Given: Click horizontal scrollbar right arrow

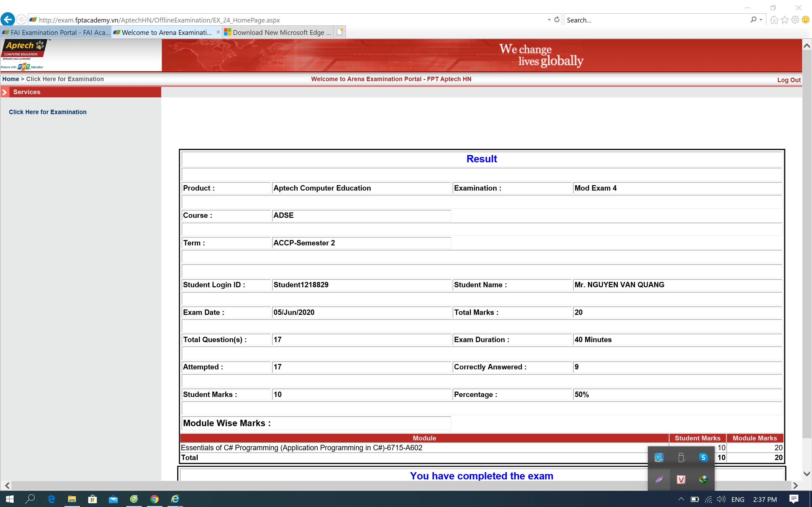Looking at the screenshot, I should (x=795, y=485).
